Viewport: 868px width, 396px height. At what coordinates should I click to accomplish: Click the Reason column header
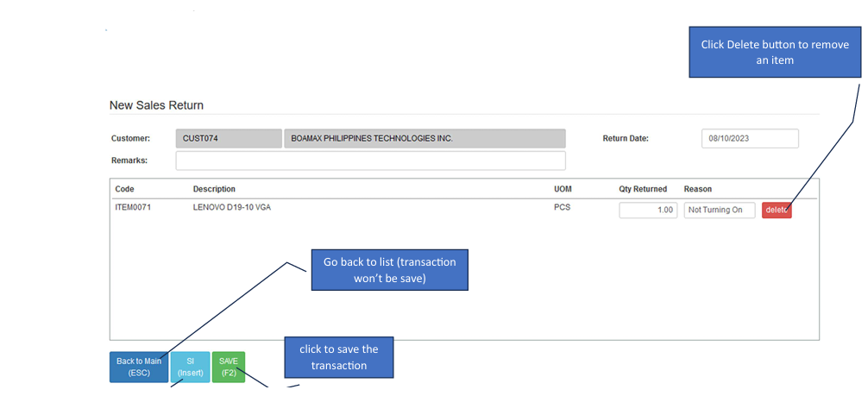click(x=698, y=190)
